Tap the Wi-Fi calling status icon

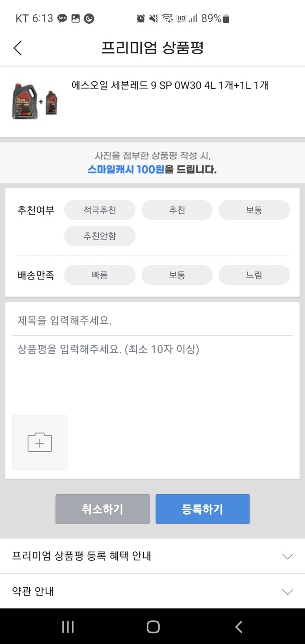point(168,18)
